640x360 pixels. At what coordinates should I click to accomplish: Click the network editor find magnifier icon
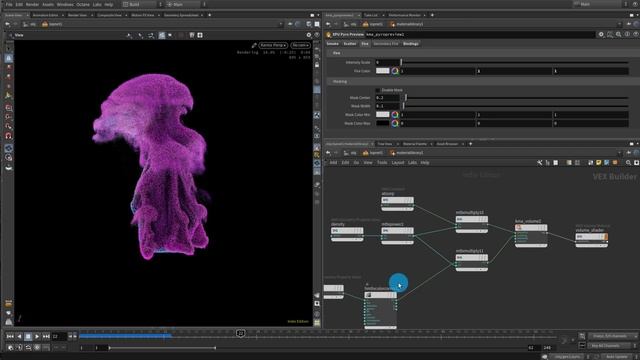[628, 163]
